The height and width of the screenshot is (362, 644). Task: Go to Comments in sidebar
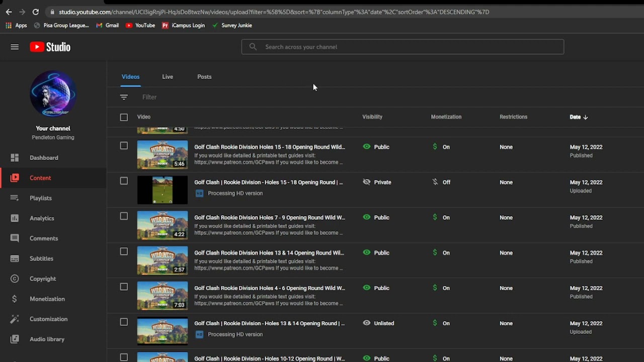click(43, 238)
